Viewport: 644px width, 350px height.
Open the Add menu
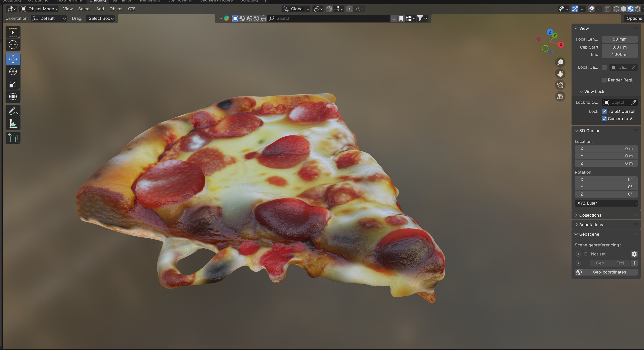click(100, 9)
